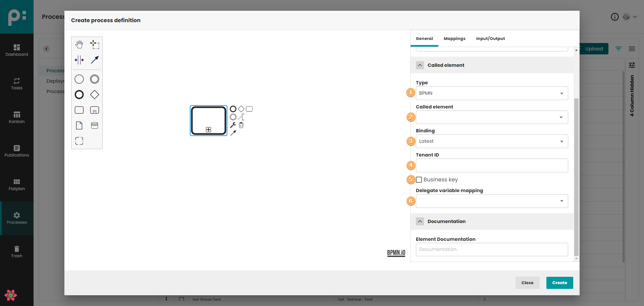644x306 pixels.
Task: Collapse the Documentation section
Action: tap(420, 221)
